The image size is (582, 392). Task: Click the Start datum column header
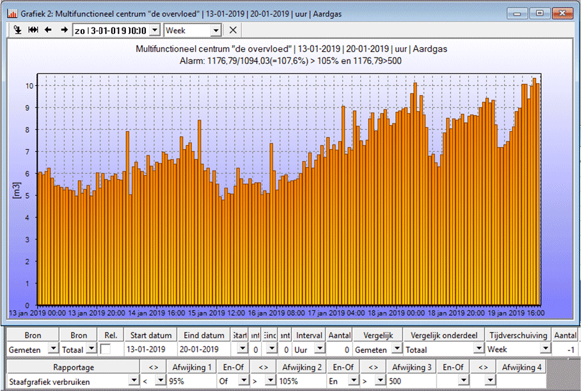(151, 335)
